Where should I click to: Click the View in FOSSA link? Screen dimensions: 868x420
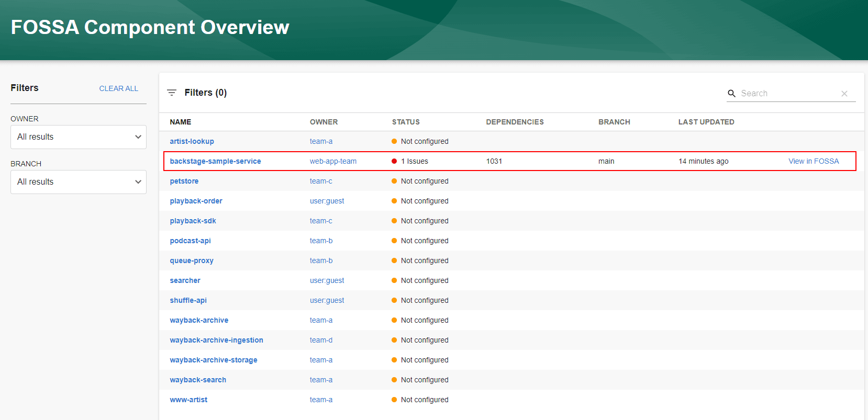814,161
